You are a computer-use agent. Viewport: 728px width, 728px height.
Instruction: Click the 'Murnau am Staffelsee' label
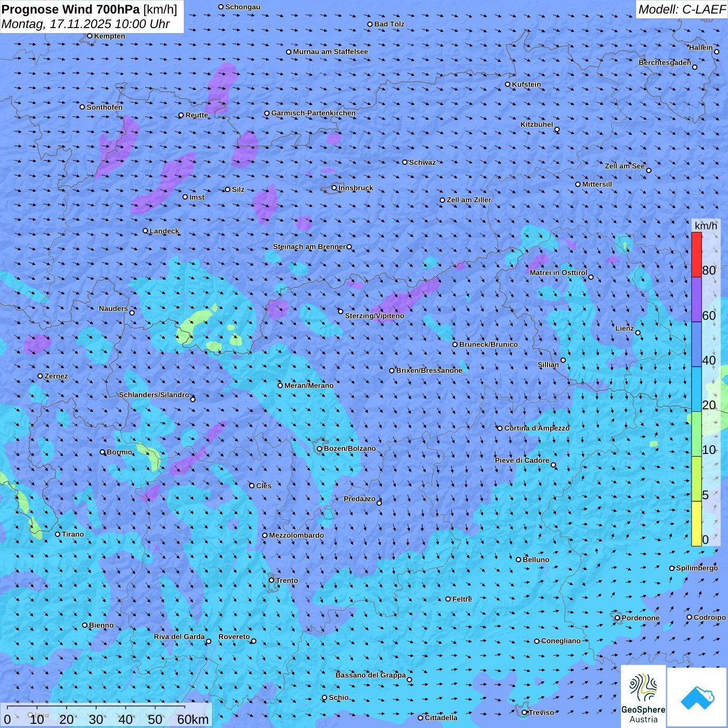coord(330,51)
